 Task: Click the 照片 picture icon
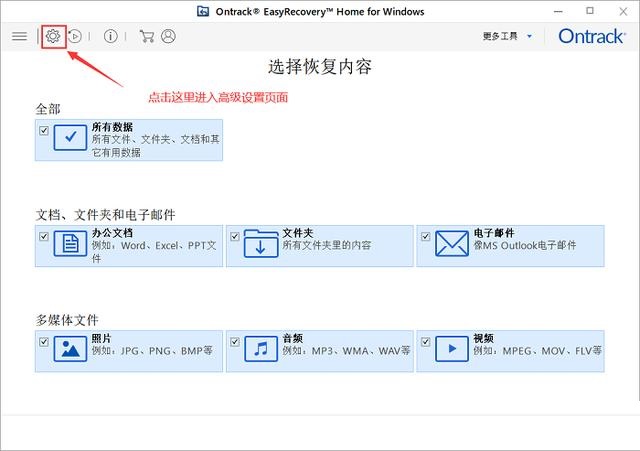tap(70, 349)
